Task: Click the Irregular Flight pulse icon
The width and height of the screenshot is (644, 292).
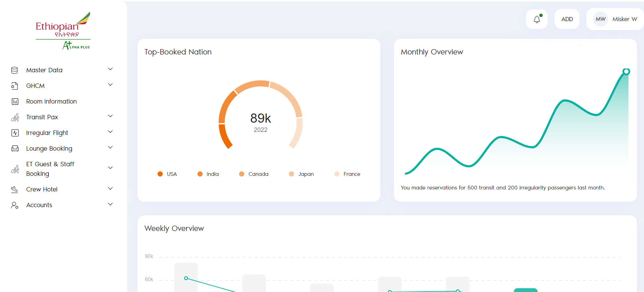Action: [15, 133]
